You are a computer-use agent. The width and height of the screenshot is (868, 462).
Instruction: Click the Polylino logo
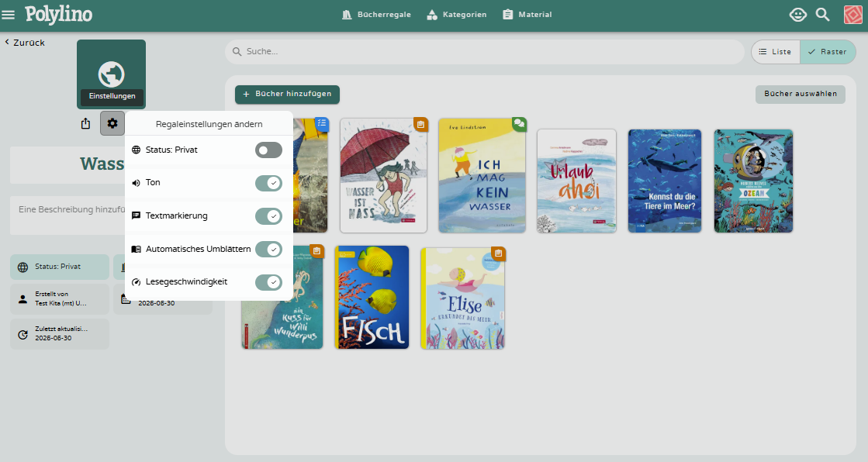pos(59,15)
